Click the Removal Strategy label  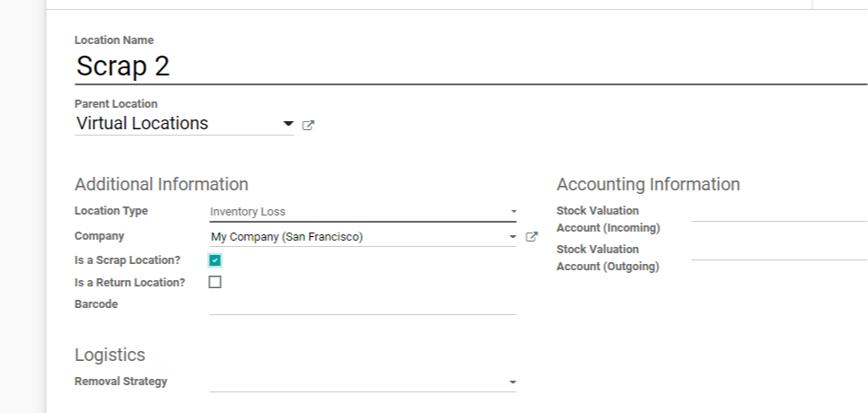(x=120, y=382)
